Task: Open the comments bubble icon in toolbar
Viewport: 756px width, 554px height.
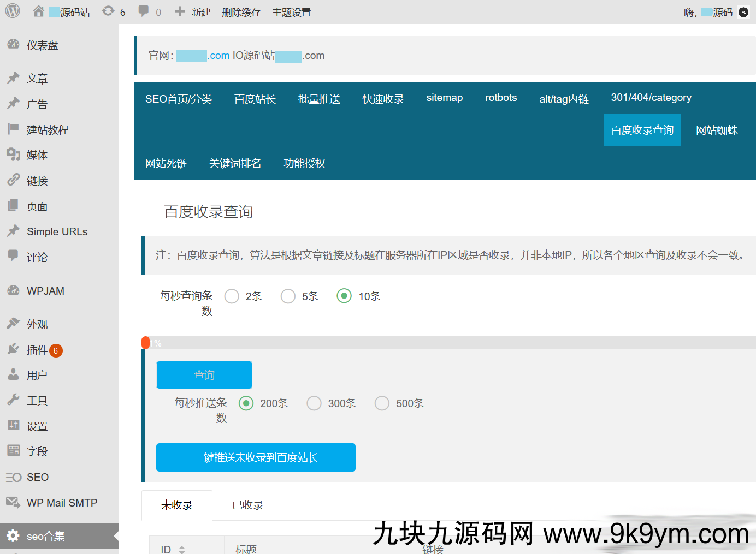Action: pos(144,11)
